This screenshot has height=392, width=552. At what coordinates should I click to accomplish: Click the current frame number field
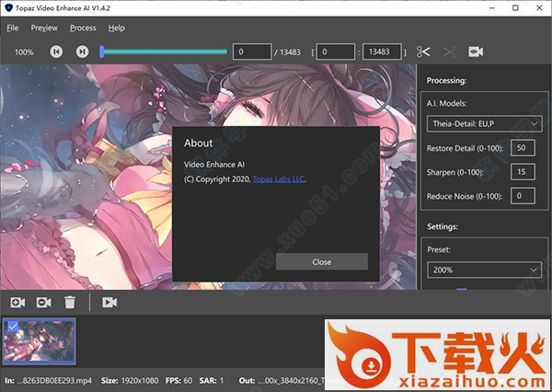[x=252, y=52]
